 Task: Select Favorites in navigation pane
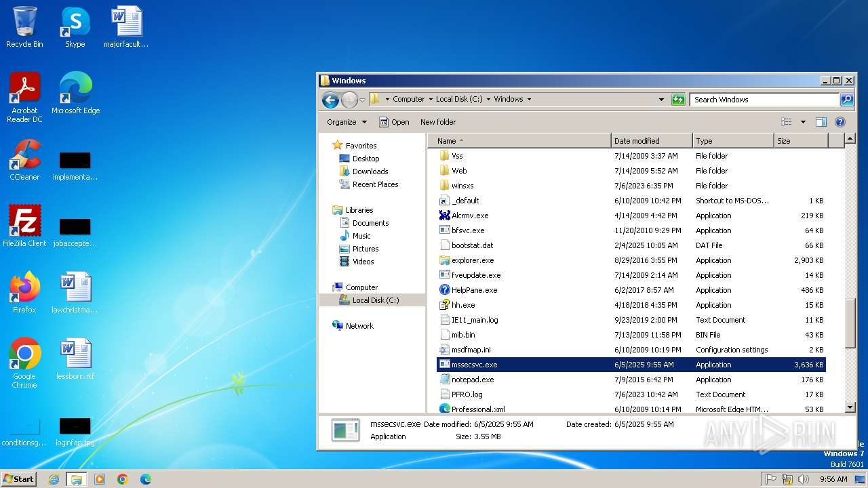(x=361, y=146)
